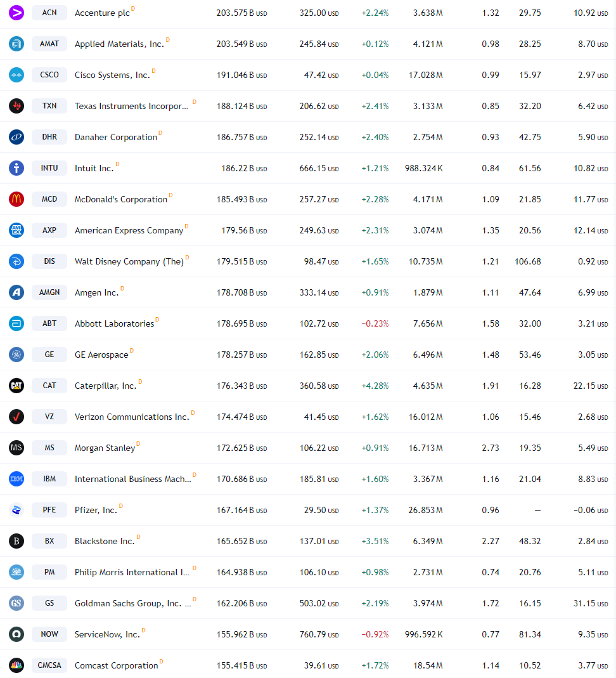Click Disney's P/E value 106.68
This screenshot has width=616, height=678.
[x=528, y=261]
